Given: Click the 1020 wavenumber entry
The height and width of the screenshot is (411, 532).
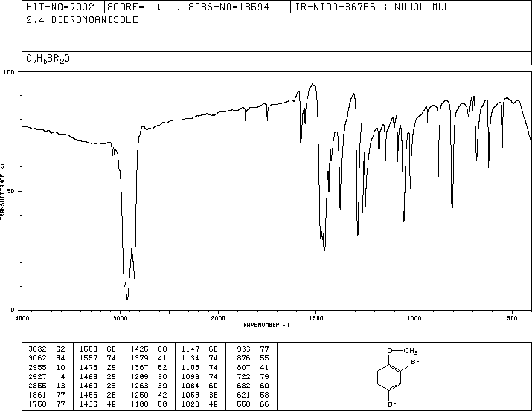Looking at the screenshot, I should click(x=190, y=404).
